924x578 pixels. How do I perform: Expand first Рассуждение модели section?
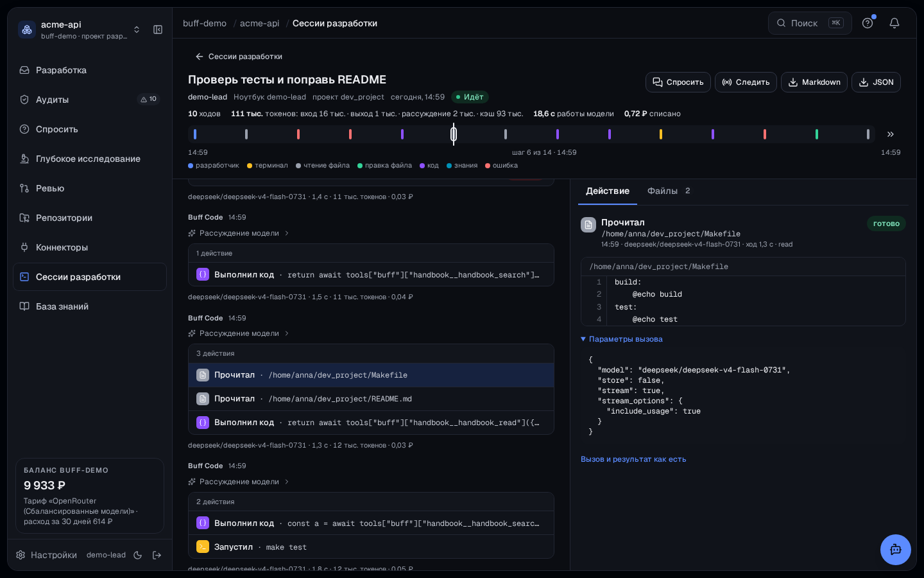[x=239, y=233]
